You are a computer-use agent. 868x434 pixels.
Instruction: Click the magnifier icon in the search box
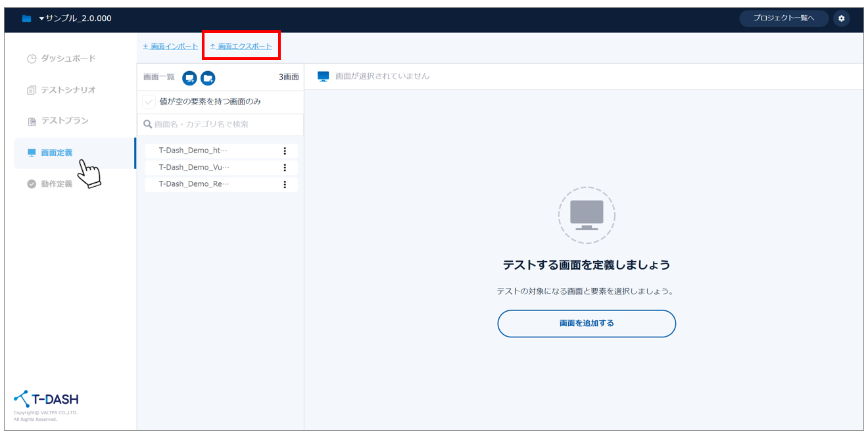tap(148, 124)
